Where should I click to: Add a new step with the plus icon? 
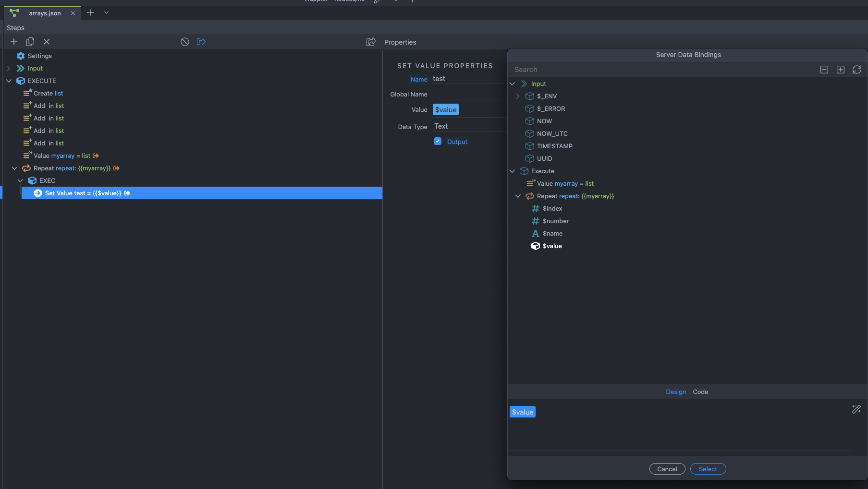[x=14, y=42]
